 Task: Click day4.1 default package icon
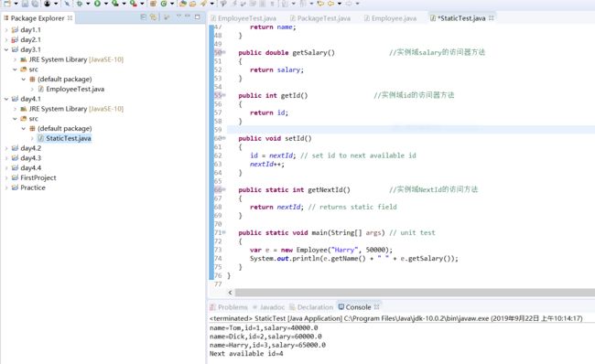32,128
